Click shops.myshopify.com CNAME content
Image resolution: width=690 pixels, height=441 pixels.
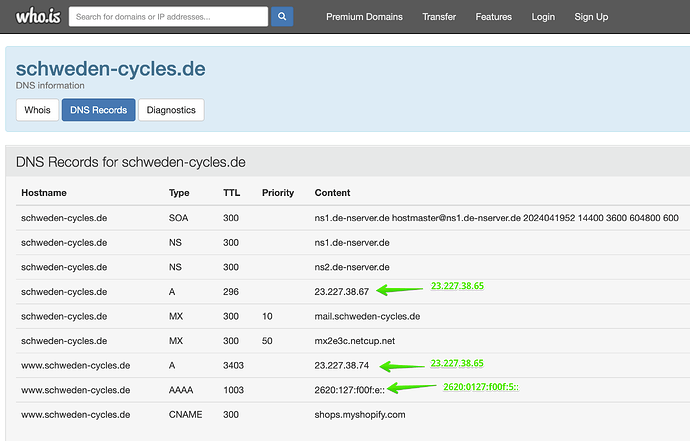[x=360, y=414]
